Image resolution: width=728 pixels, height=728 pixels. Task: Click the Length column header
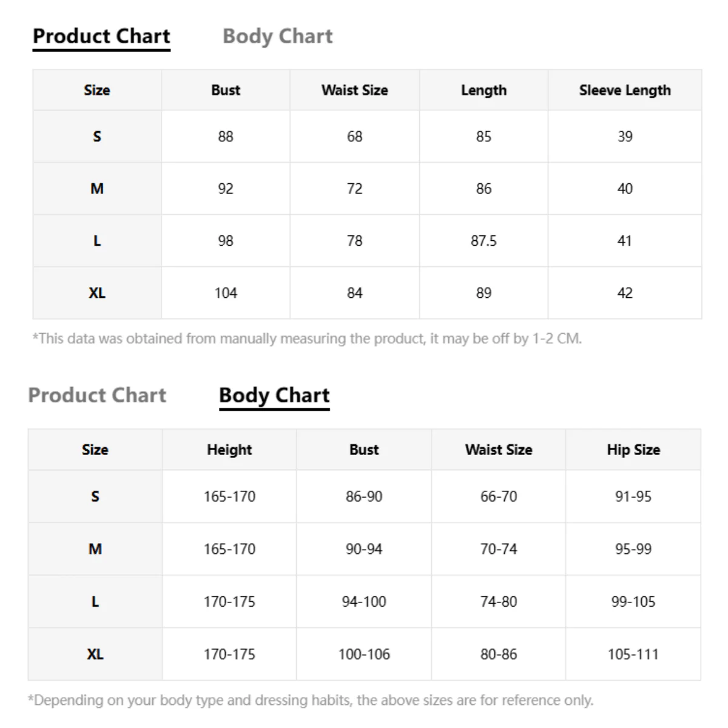tap(484, 90)
